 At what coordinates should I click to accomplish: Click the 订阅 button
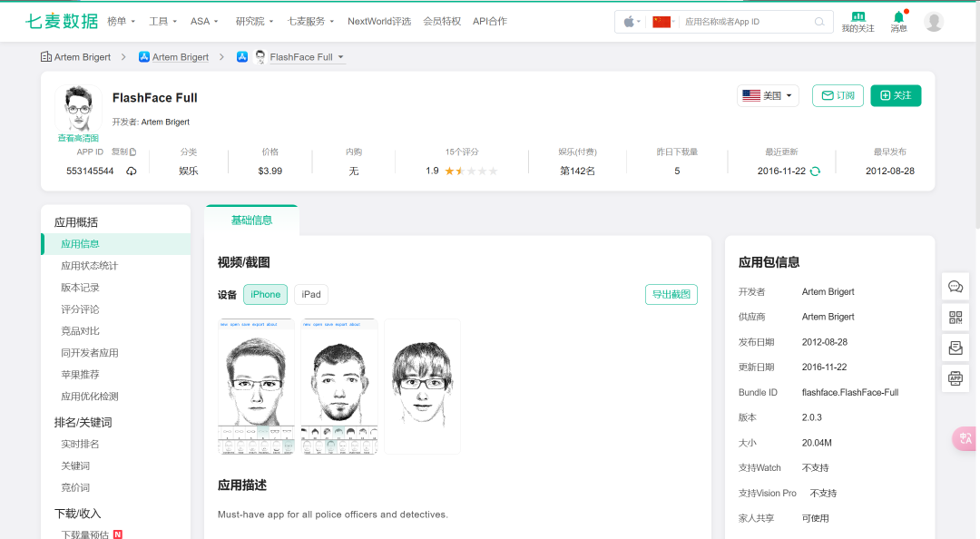click(838, 95)
